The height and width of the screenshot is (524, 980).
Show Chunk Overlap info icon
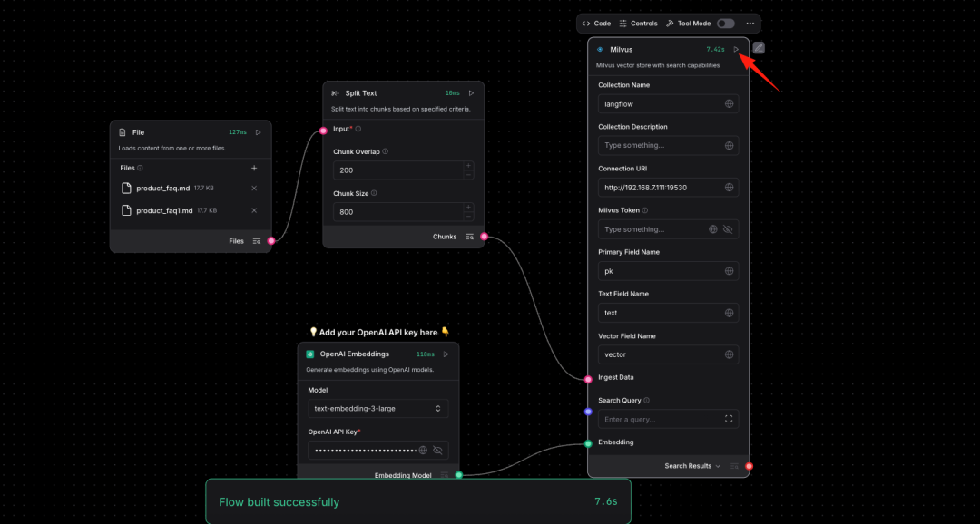coord(385,151)
